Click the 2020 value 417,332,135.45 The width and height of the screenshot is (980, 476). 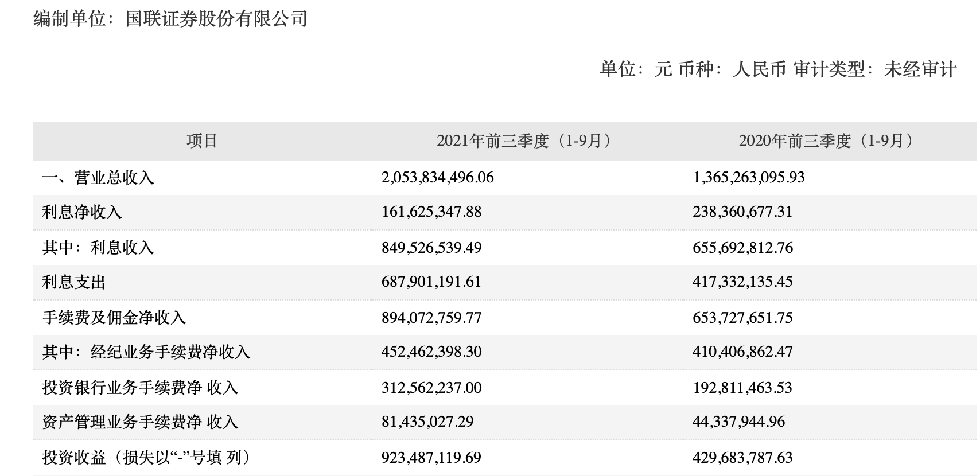point(742,282)
